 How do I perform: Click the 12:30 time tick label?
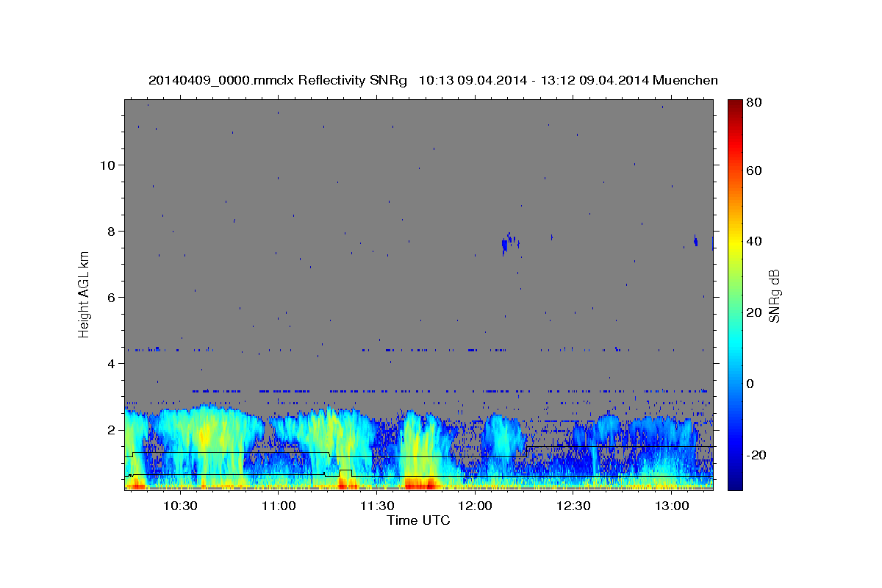coord(573,506)
